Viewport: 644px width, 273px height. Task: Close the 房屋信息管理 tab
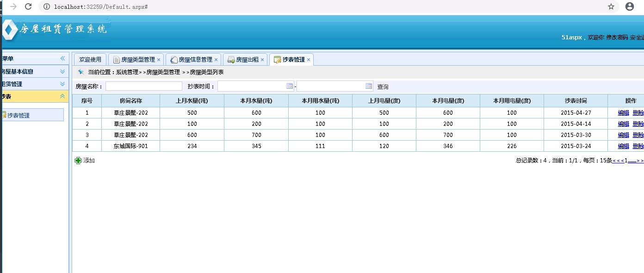coord(216,60)
